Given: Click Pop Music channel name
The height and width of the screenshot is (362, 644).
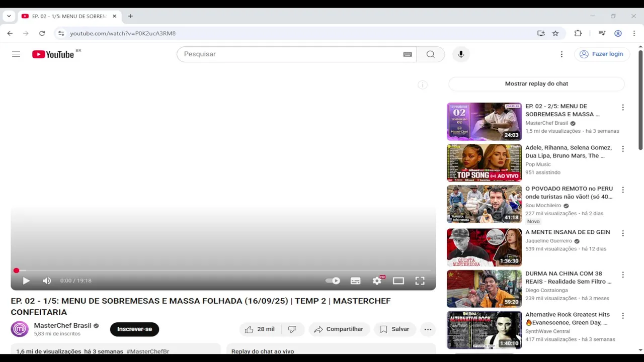Looking at the screenshot, I should point(538,164).
